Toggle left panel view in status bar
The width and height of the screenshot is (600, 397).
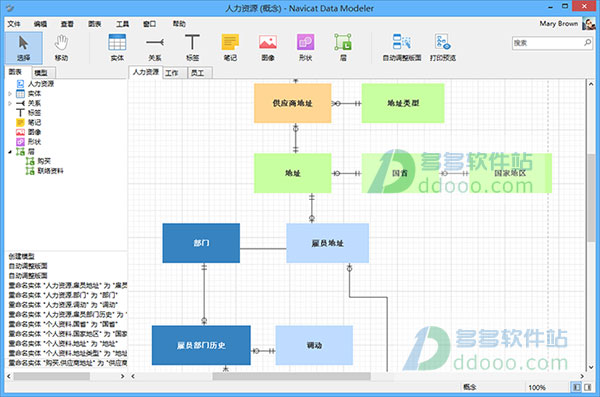[576, 387]
